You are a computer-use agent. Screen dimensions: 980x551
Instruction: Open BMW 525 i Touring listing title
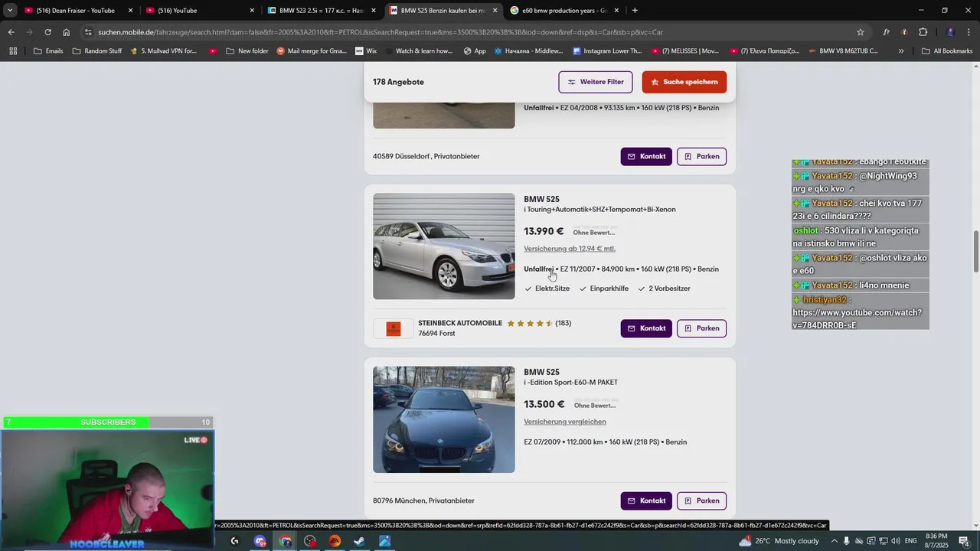click(x=599, y=204)
